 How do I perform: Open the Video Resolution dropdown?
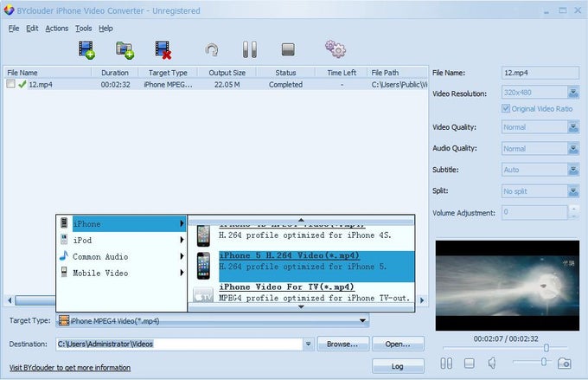573,93
